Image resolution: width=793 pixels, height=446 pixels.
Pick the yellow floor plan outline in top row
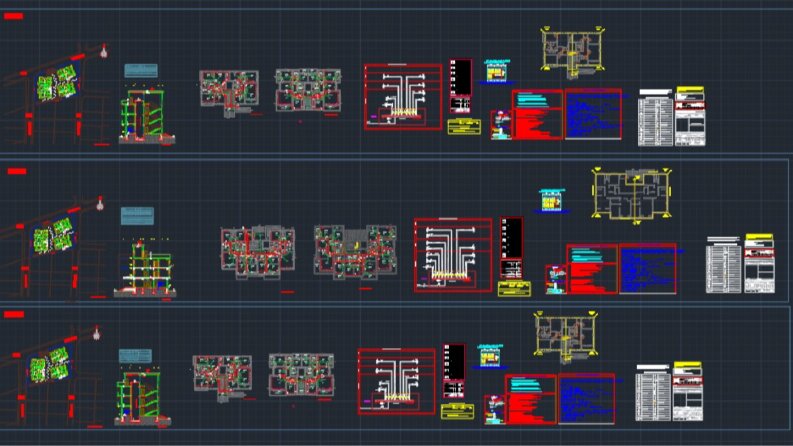[572, 53]
